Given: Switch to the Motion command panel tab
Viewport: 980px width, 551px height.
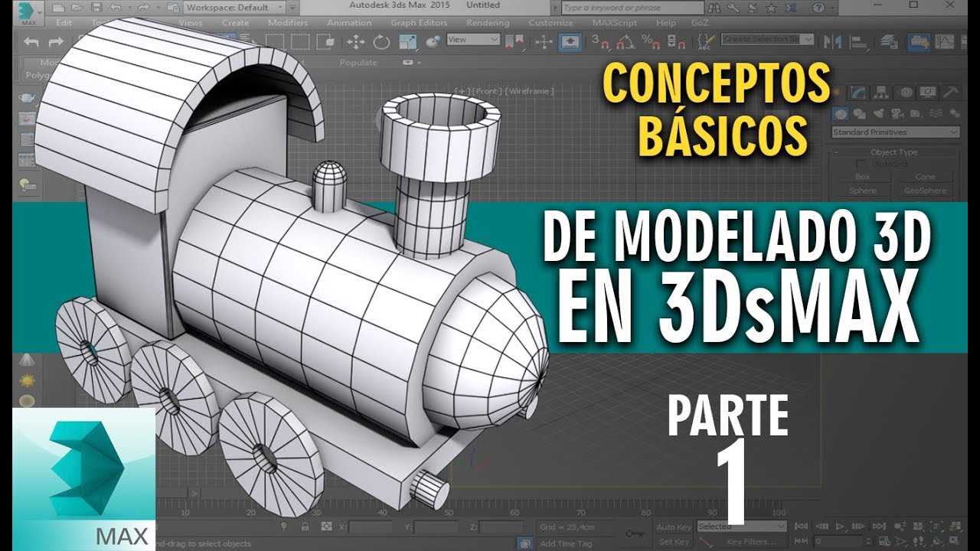Looking at the screenshot, I should click(x=906, y=93).
